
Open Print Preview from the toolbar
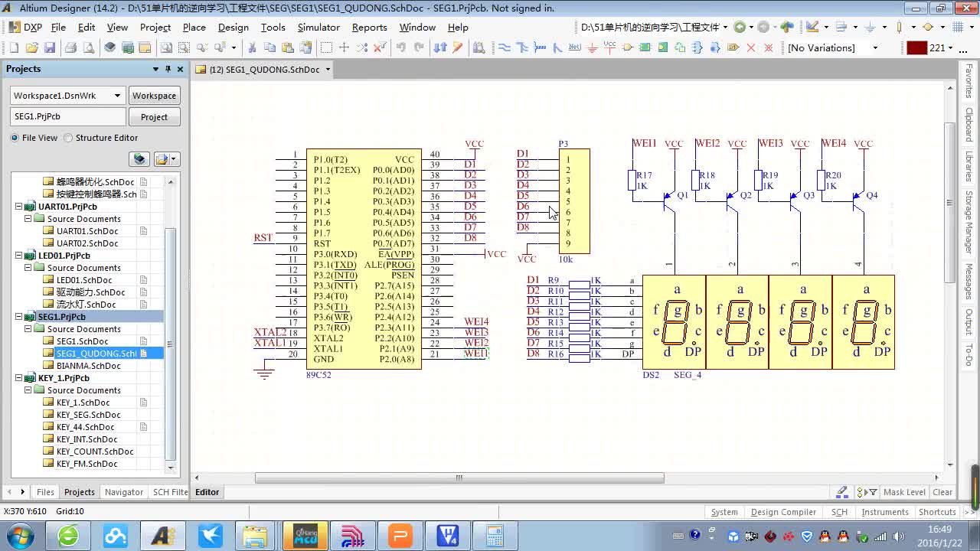(x=89, y=47)
